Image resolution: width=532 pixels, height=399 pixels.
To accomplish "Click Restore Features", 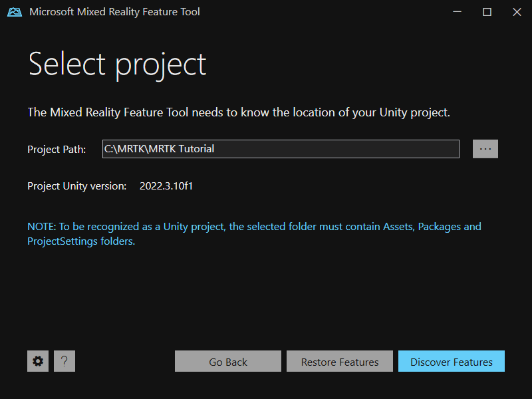I will click(339, 361).
